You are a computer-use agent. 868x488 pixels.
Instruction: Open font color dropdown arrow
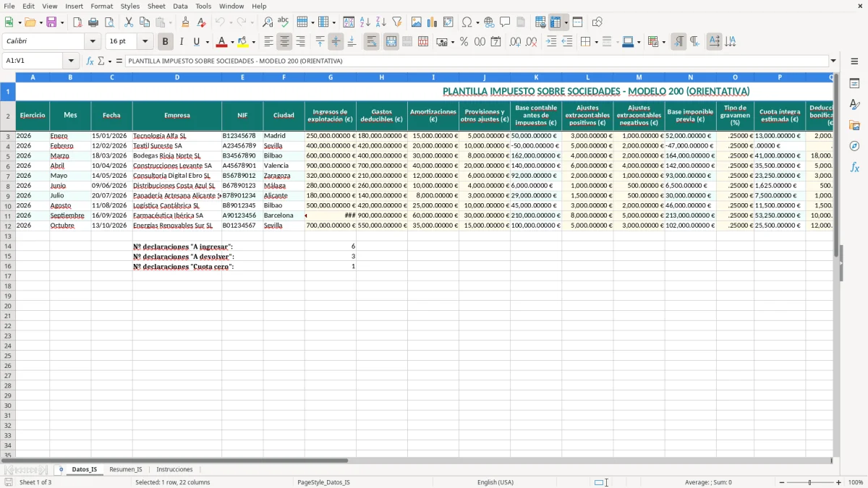click(x=231, y=42)
